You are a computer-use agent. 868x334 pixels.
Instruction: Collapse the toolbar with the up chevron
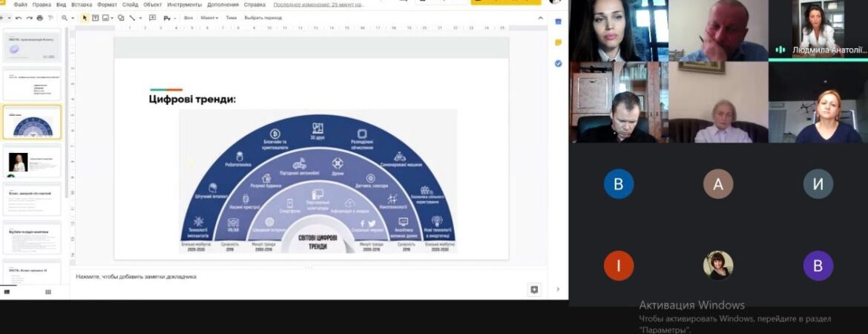(x=541, y=18)
